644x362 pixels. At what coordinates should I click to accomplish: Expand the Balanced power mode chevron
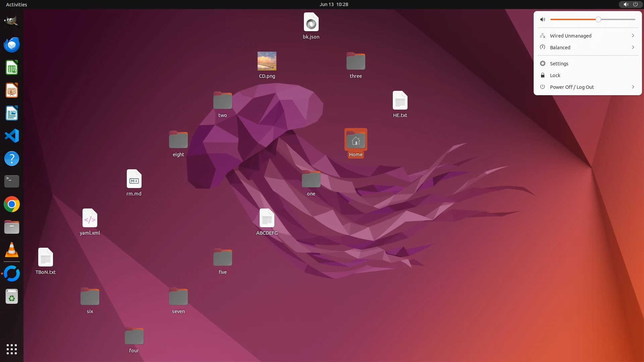pyautogui.click(x=633, y=47)
